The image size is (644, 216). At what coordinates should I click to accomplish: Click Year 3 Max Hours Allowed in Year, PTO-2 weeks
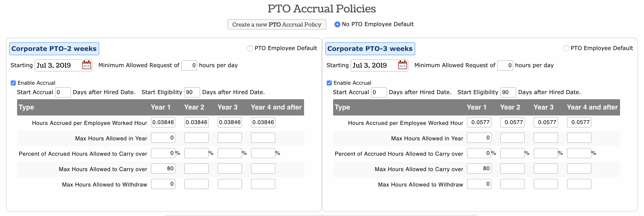pyautogui.click(x=230, y=138)
